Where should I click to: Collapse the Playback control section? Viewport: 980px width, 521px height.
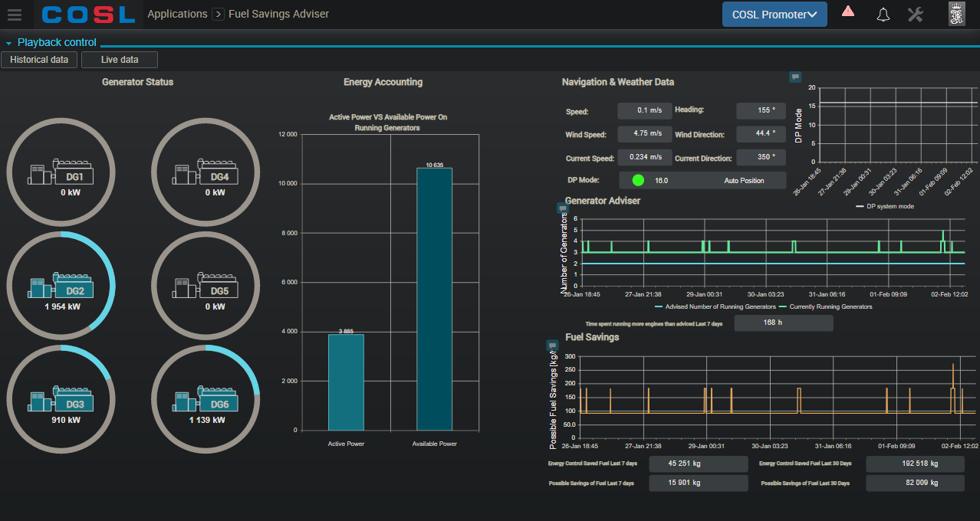[x=9, y=43]
